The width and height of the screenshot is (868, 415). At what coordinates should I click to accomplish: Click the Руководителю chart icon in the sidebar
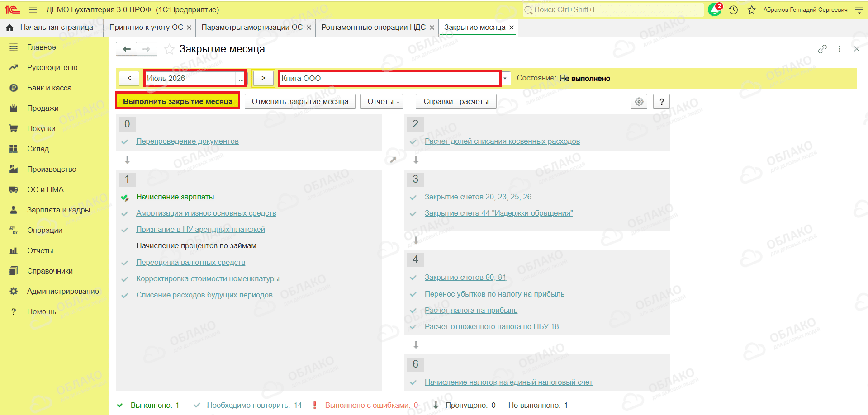14,67
